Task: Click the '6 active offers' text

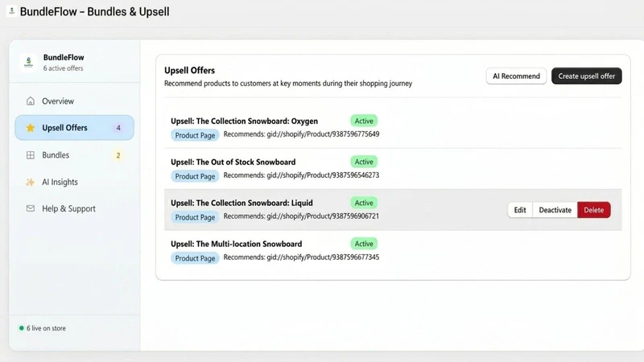Action: (64, 68)
